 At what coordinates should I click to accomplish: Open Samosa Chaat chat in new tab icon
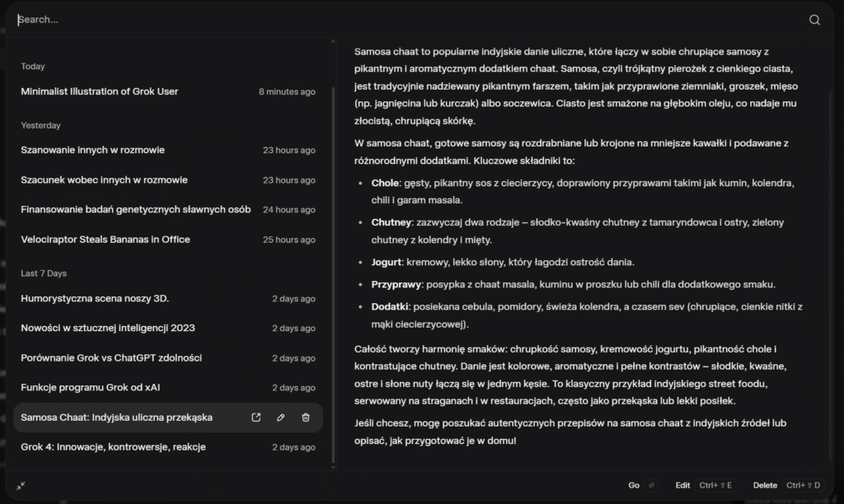(x=256, y=418)
